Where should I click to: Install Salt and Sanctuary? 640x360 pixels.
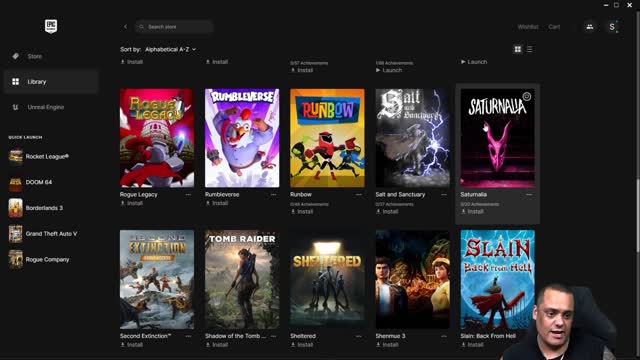(387, 212)
